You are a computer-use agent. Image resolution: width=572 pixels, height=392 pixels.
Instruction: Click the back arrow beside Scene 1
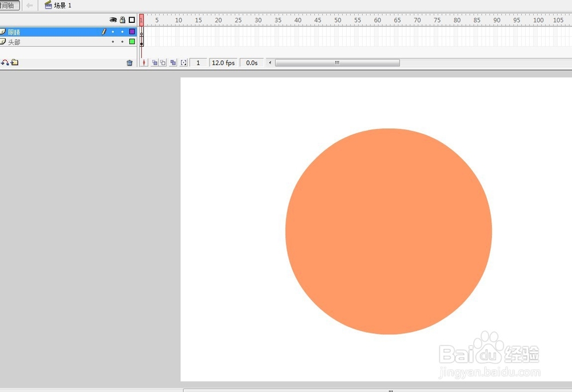click(30, 6)
